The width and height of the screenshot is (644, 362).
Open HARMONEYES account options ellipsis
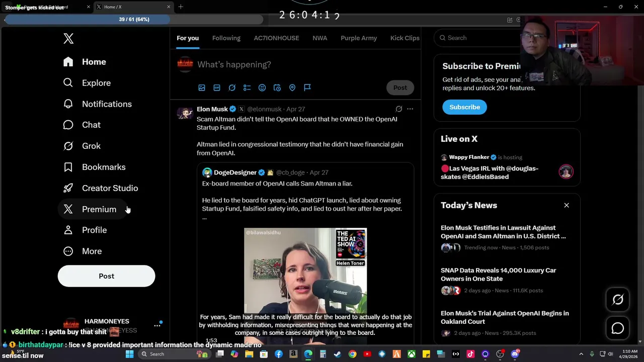tap(157, 325)
